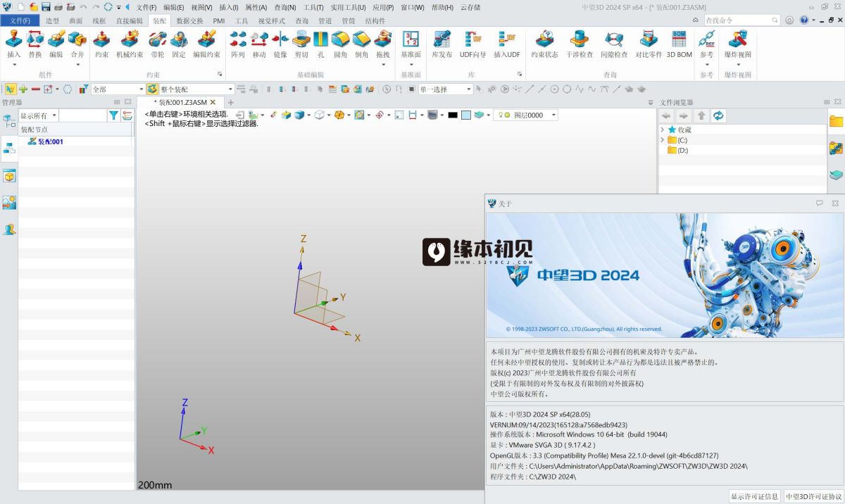Open the 云存储 menu
Image resolution: width=845 pixels, height=504 pixels.
(470, 7)
